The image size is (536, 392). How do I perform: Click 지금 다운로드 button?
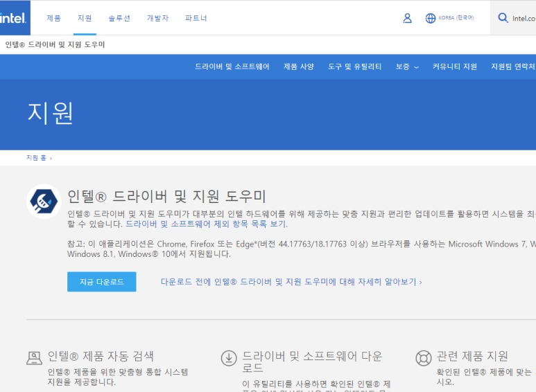pyautogui.click(x=101, y=282)
